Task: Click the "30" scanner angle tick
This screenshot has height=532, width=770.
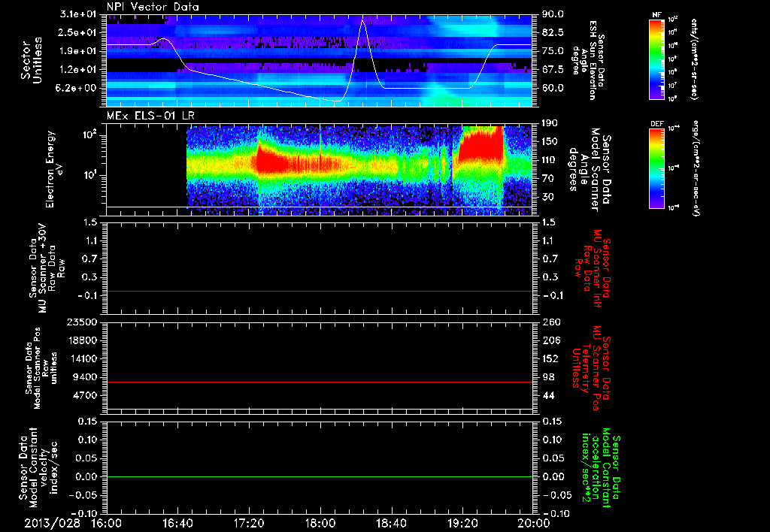Action: 547,197
